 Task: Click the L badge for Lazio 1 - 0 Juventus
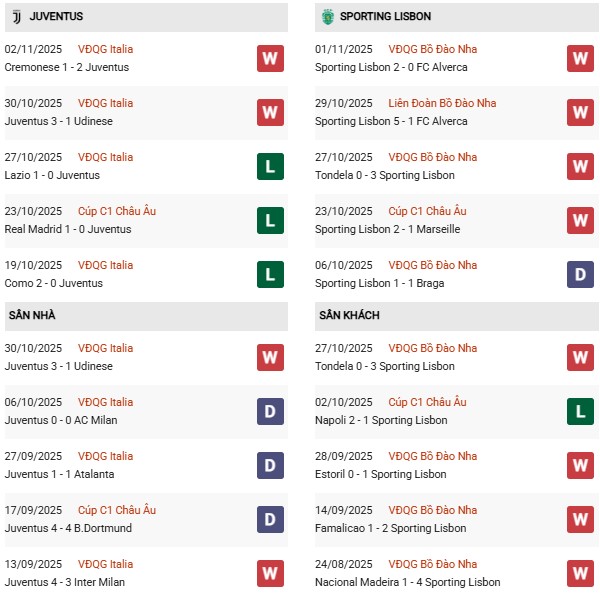click(270, 166)
